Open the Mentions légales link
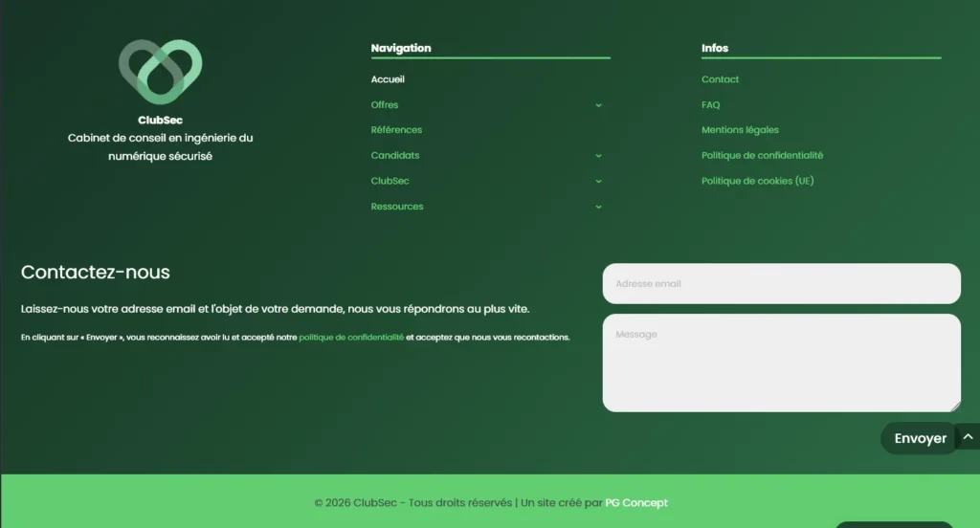This screenshot has height=528, width=980. click(740, 130)
